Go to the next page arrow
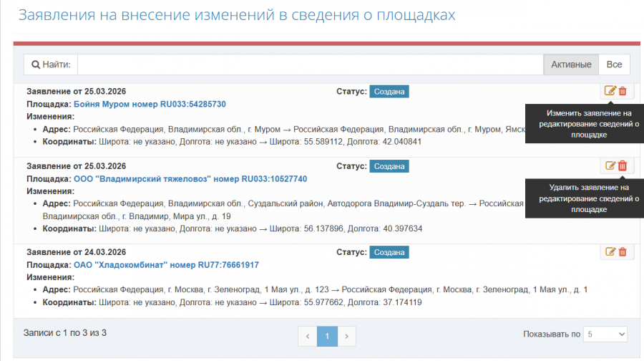This screenshot has height=361, width=644. (x=346, y=335)
